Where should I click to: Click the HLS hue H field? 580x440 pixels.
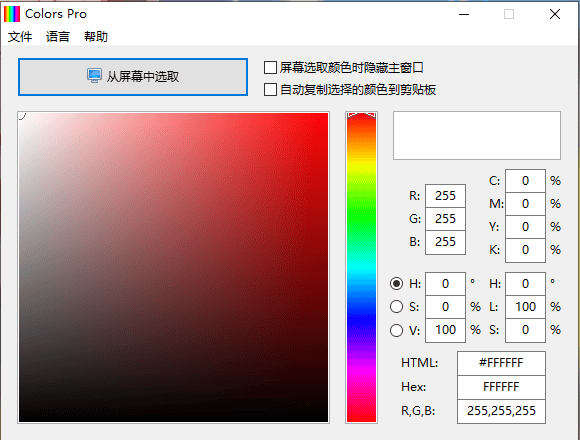pyautogui.click(x=525, y=284)
